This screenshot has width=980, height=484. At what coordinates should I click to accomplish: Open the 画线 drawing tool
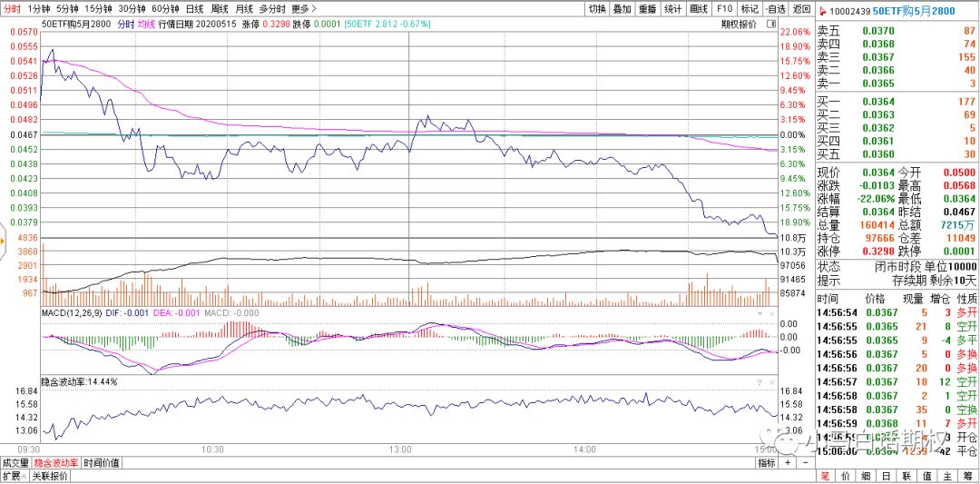(699, 8)
